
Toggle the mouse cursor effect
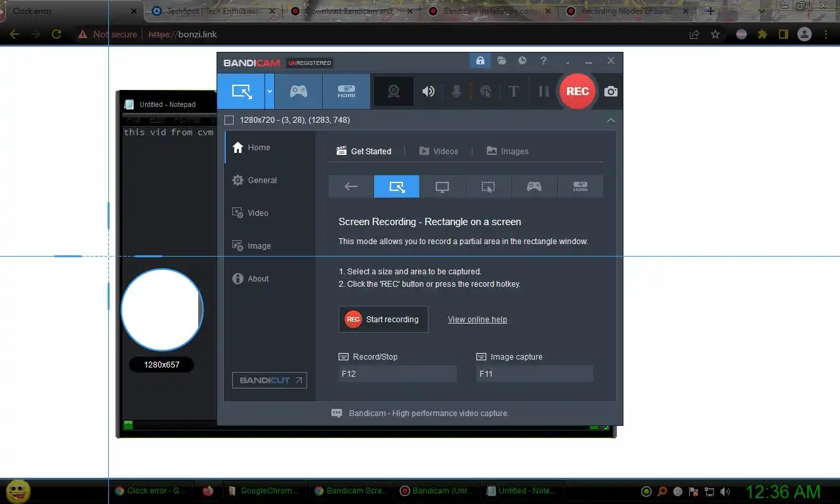tap(486, 91)
